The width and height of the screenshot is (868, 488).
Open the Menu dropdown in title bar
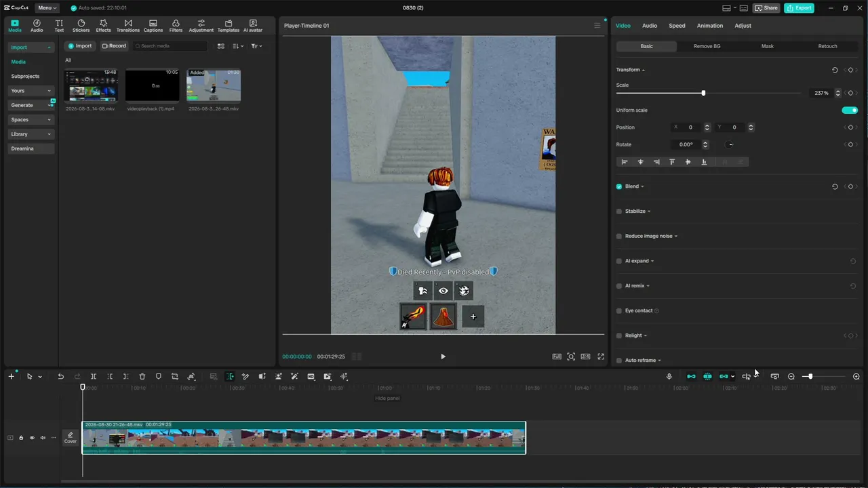(47, 8)
